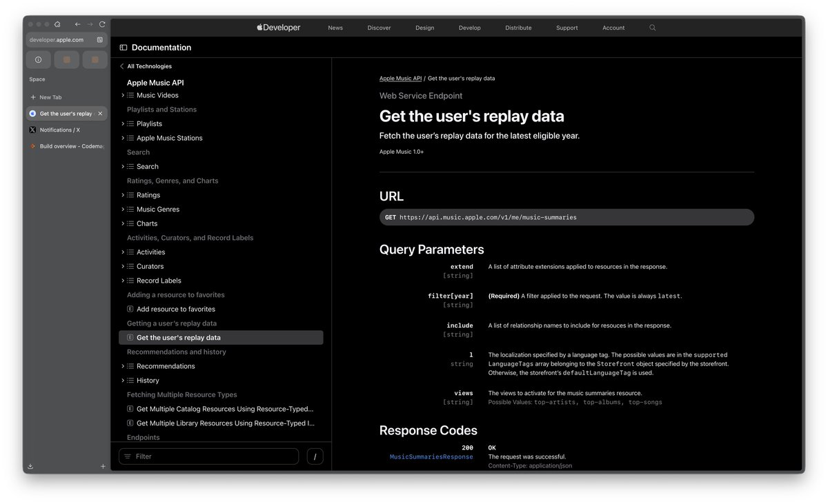Select the 'Apple Music 1.0+' availability text

402,152
